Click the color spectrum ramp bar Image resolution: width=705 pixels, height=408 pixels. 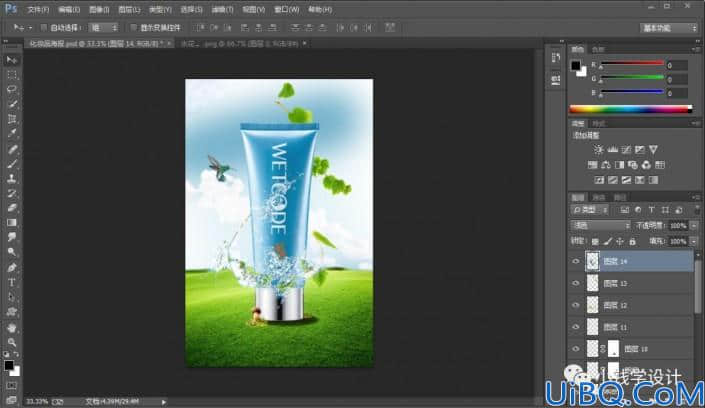(x=631, y=109)
